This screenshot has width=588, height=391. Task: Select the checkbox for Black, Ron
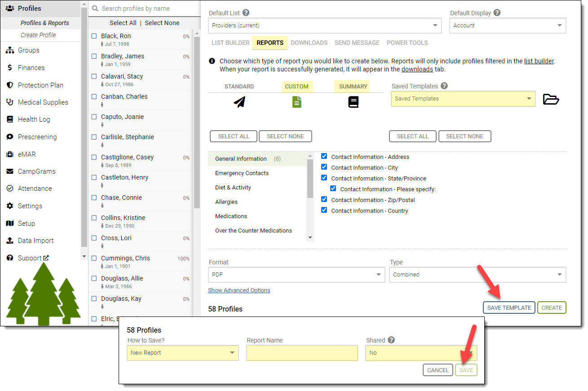point(94,36)
